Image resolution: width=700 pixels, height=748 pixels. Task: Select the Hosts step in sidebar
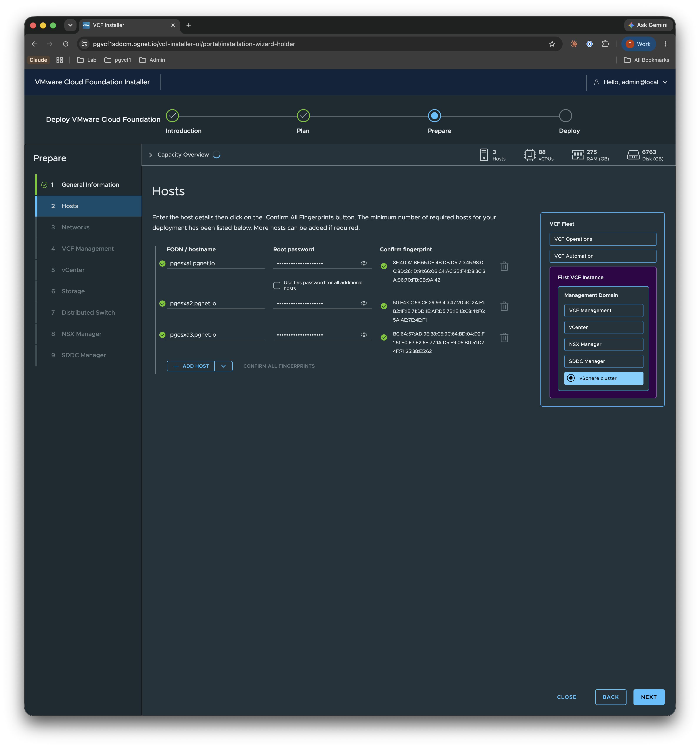click(89, 206)
